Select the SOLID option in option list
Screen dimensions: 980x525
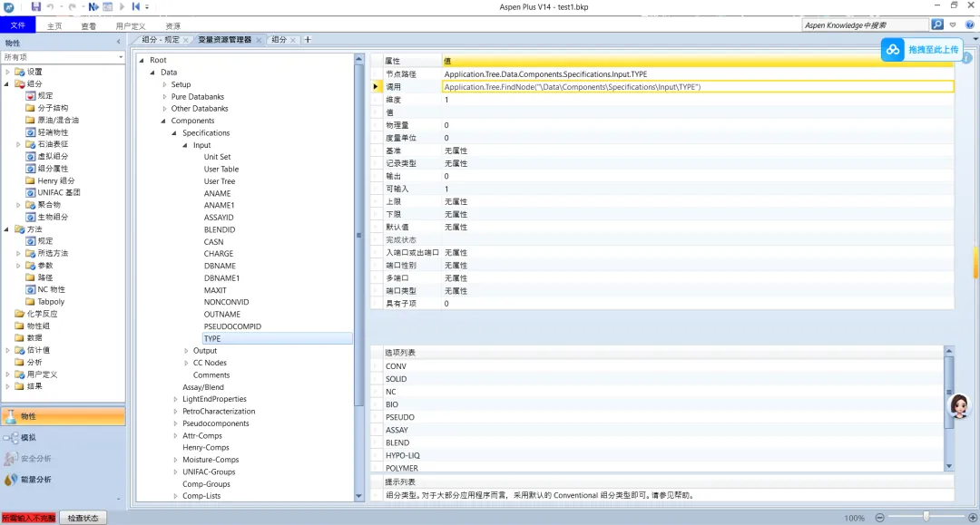point(397,379)
